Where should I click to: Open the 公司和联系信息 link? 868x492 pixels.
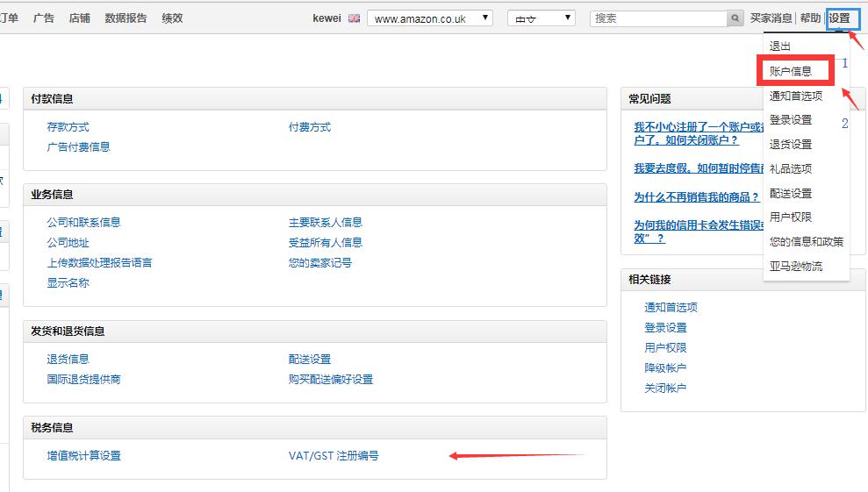pos(83,223)
